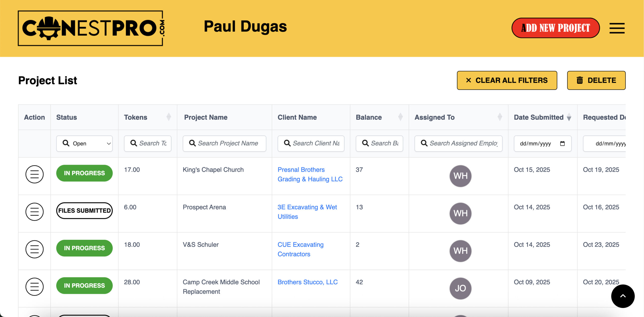The image size is (644, 317).
Task: Click the ConEstPro logo
Action: 91,28
